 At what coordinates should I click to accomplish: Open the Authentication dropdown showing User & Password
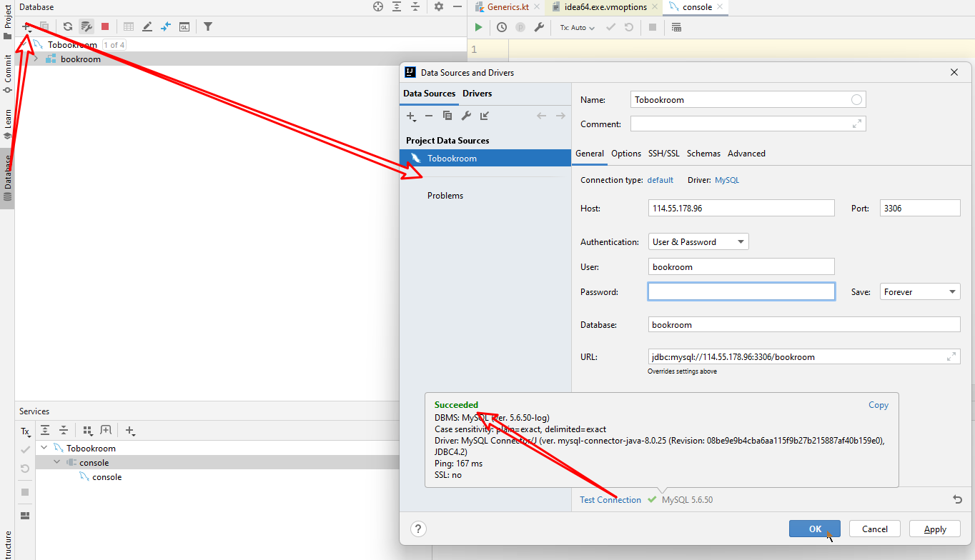pyautogui.click(x=697, y=241)
